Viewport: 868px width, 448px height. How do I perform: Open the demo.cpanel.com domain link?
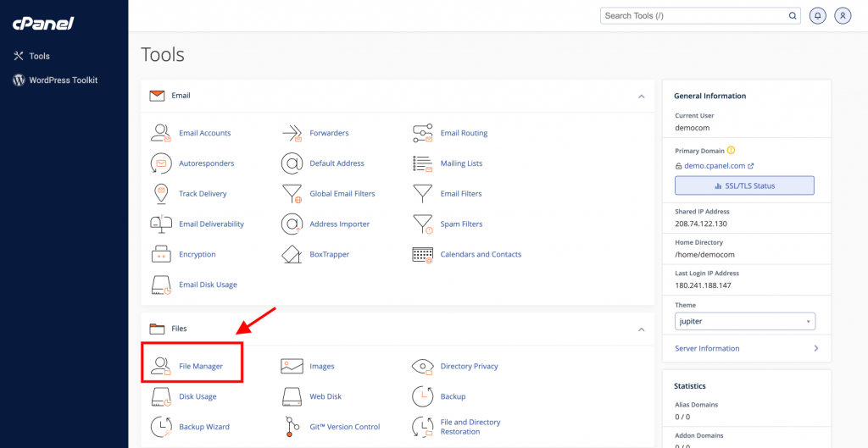point(714,166)
